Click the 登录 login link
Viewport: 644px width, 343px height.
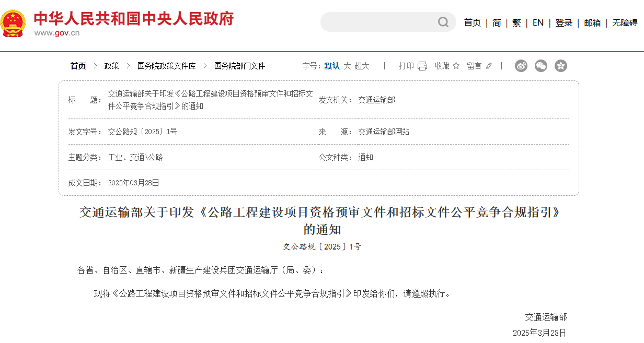coord(564,23)
